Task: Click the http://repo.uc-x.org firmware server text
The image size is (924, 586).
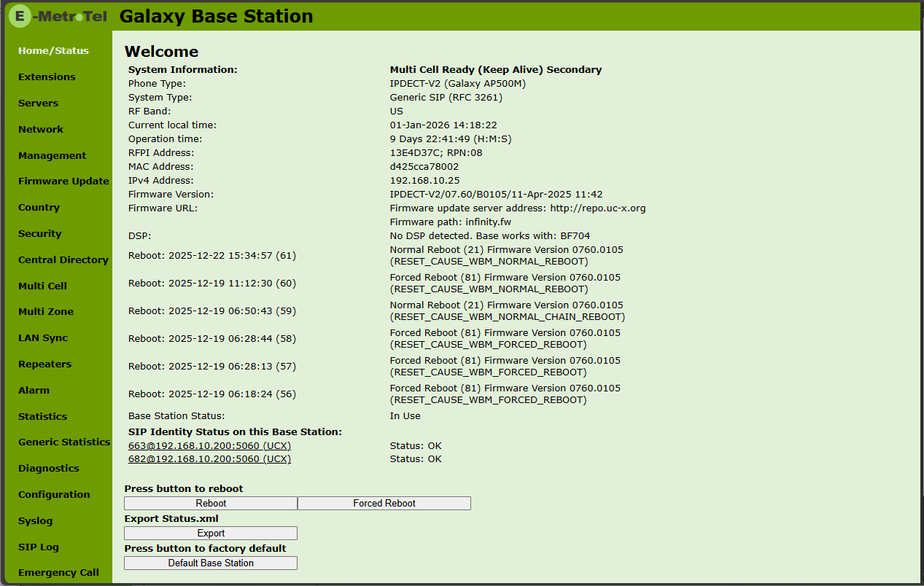Action: 598,208
